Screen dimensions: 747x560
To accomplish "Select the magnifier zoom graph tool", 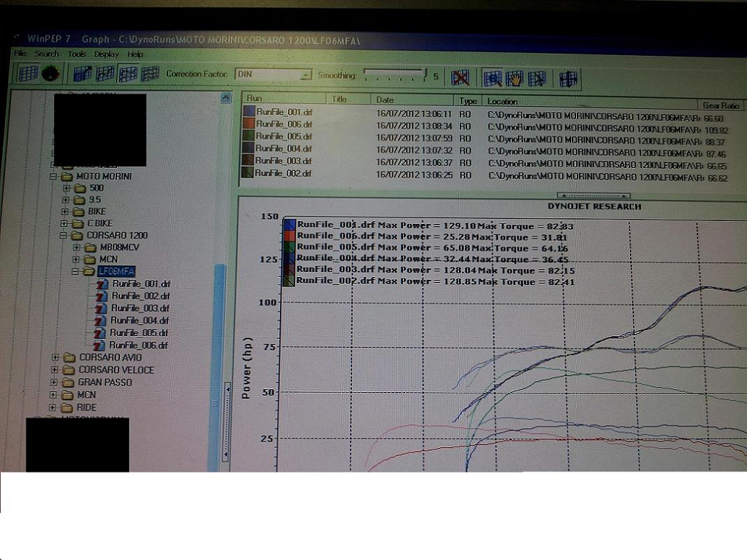I will coord(492,78).
